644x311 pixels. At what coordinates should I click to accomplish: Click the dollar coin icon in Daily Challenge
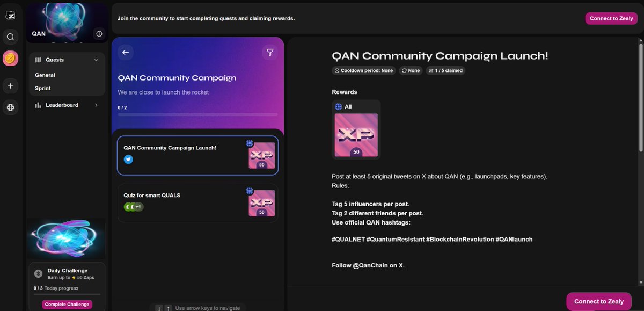pyautogui.click(x=38, y=273)
